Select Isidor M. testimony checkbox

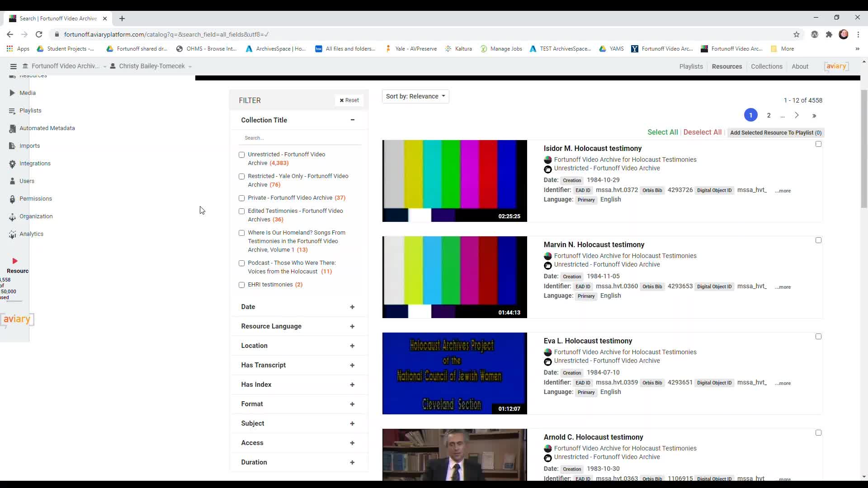pyautogui.click(x=818, y=144)
